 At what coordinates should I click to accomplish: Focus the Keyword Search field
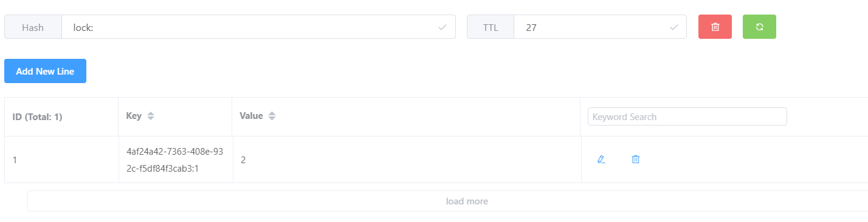click(687, 116)
